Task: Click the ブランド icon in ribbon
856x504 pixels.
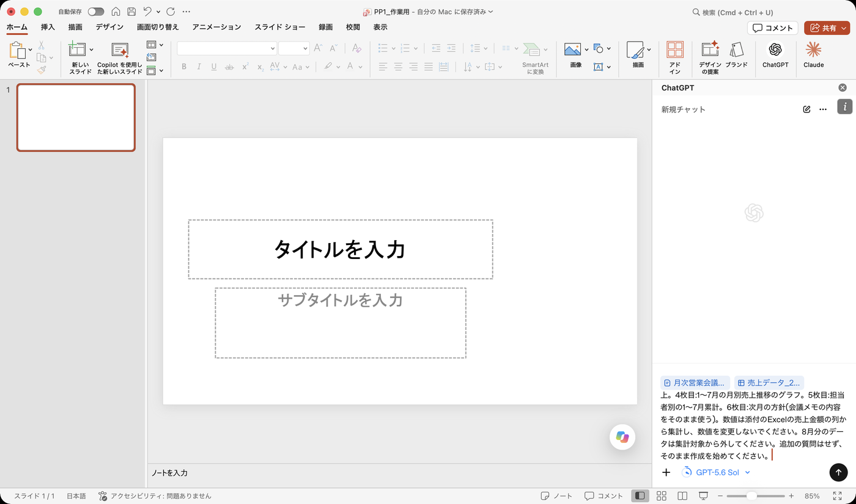Action: tap(736, 55)
